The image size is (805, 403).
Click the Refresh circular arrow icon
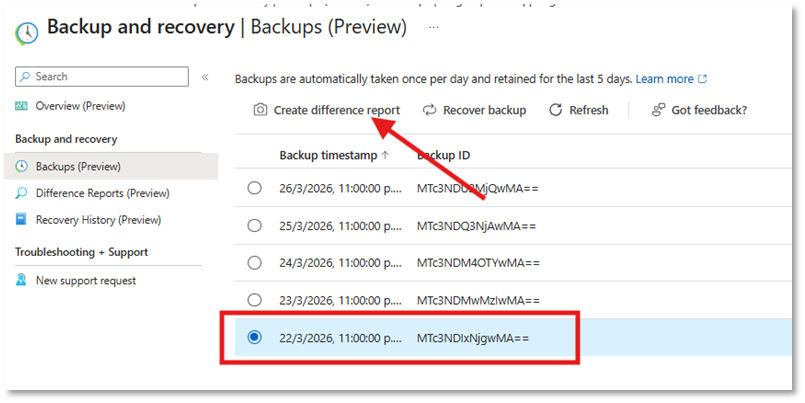(555, 110)
